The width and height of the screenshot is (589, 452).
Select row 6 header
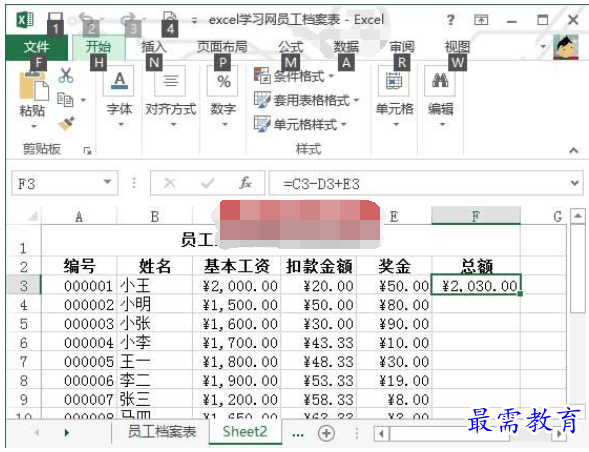tap(24, 342)
